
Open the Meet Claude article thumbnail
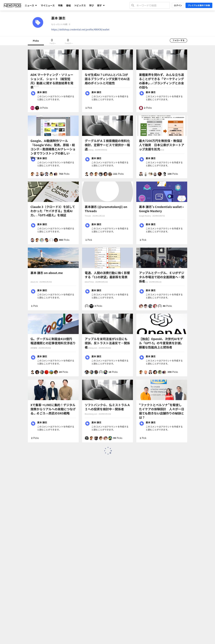[53, 191]
